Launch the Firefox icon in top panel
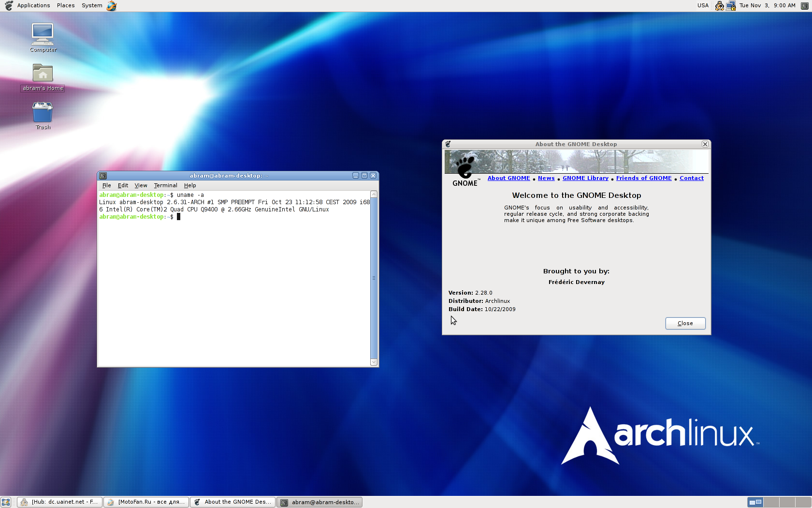 (x=112, y=6)
